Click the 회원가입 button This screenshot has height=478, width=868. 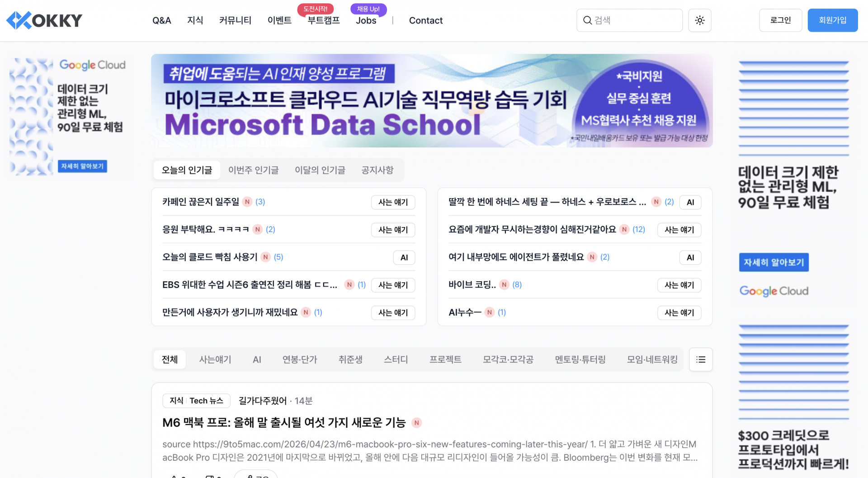833,20
